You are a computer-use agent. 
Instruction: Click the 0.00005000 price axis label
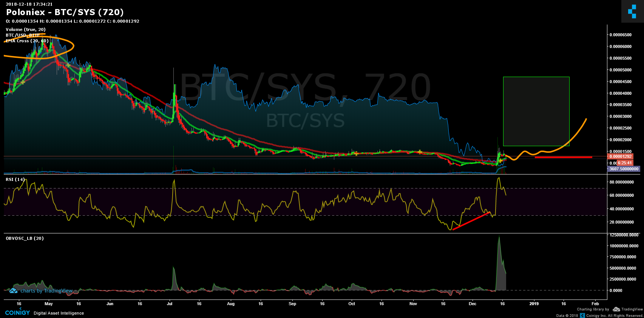(621, 70)
